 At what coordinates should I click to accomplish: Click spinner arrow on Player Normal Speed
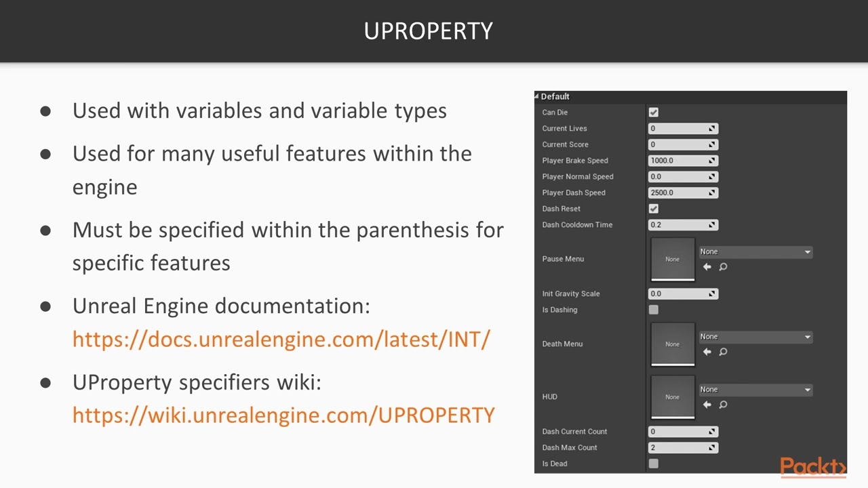pos(712,176)
